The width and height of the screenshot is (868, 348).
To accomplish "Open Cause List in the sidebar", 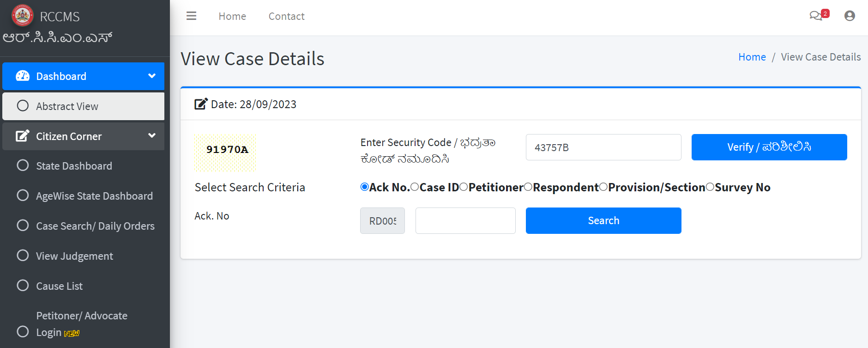I will (83, 286).
